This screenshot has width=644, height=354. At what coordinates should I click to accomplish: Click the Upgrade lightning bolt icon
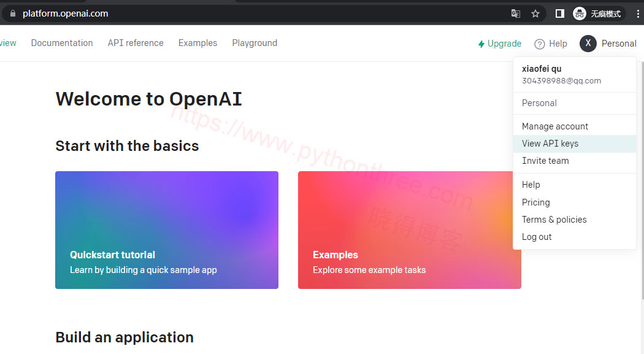coord(481,44)
